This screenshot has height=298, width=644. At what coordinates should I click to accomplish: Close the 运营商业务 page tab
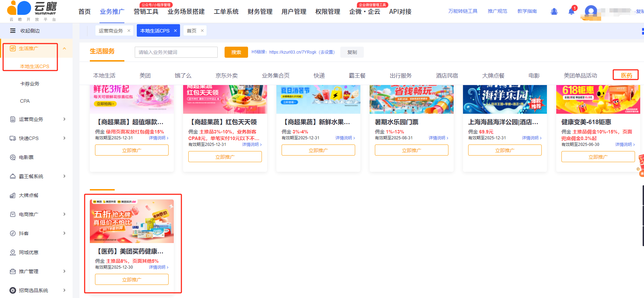(x=129, y=31)
